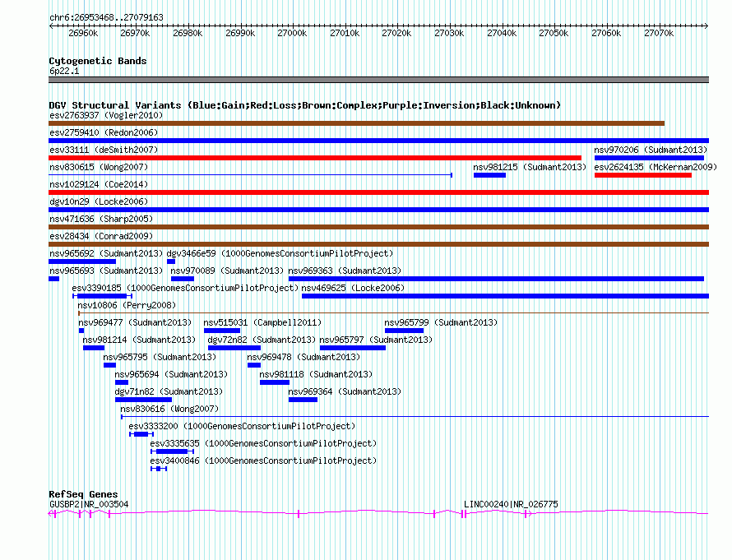Open nsv965693 (Sudmant2013) variant

point(106,271)
